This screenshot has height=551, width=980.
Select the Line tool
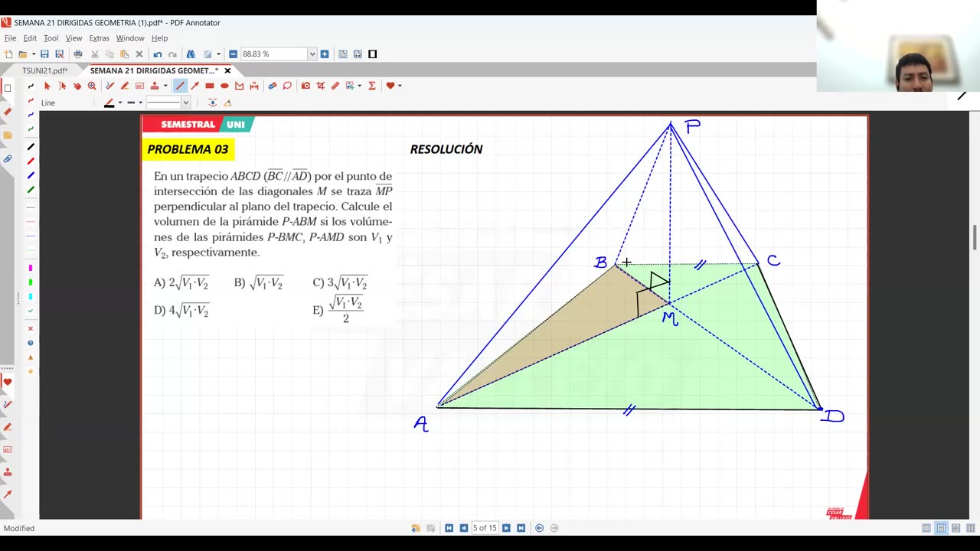(180, 86)
